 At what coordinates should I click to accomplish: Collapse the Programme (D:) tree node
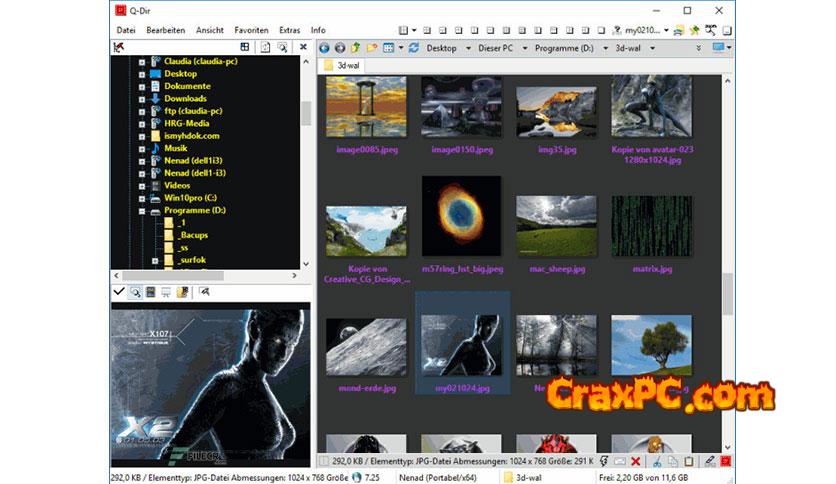click(x=142, y=211)
